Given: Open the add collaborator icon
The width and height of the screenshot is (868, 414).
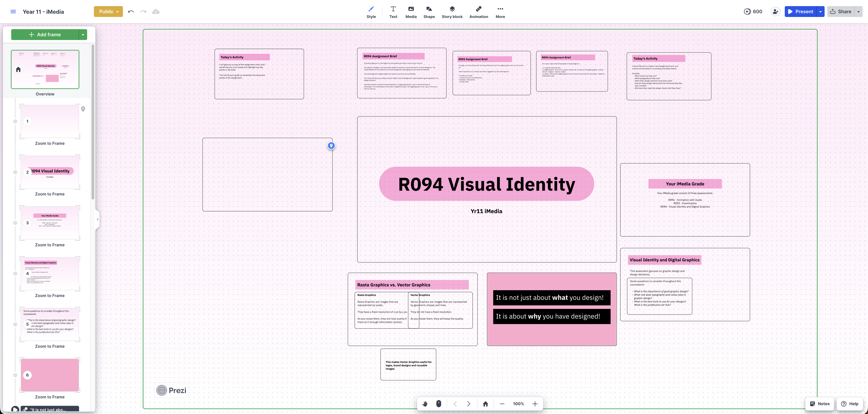Looking at the screenshot, I should point(775,12).
